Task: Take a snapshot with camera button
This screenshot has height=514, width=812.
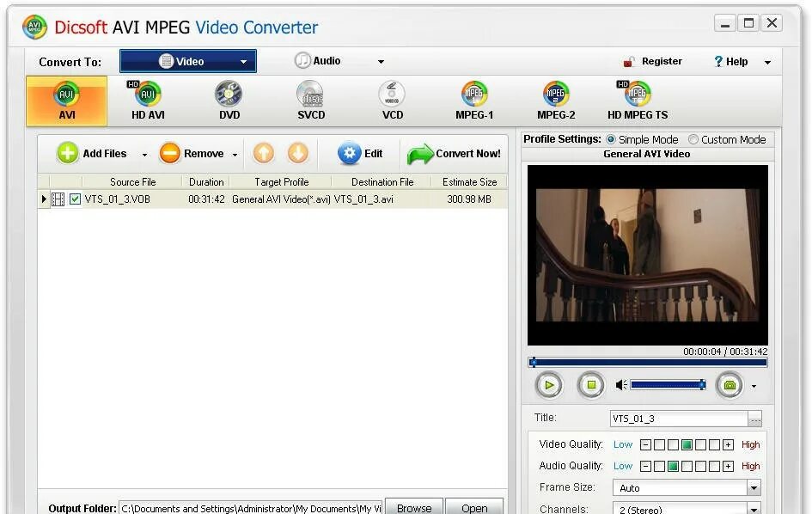Action: coord(730,385)
